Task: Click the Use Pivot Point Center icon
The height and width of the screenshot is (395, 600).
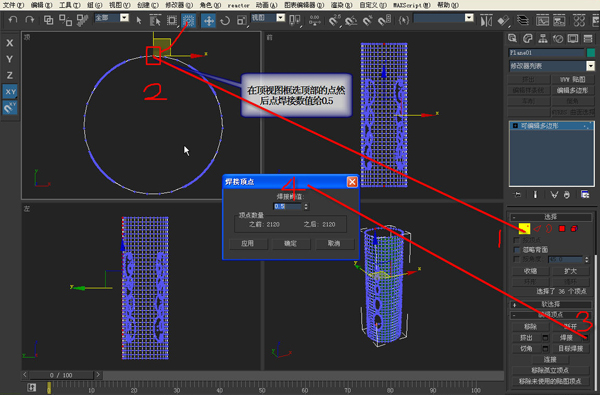Action: coord(295,20)
